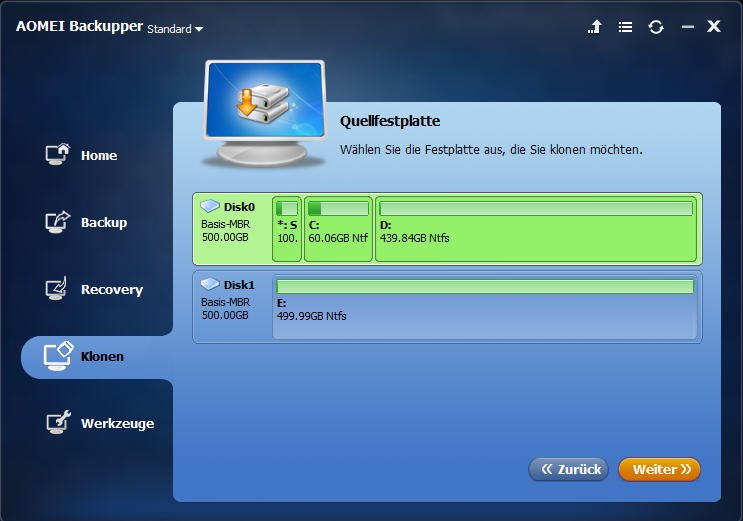Click the E: 499.99GB partition block
The image size is (743, 521).
pyautogui.click(x=485, y=307)
